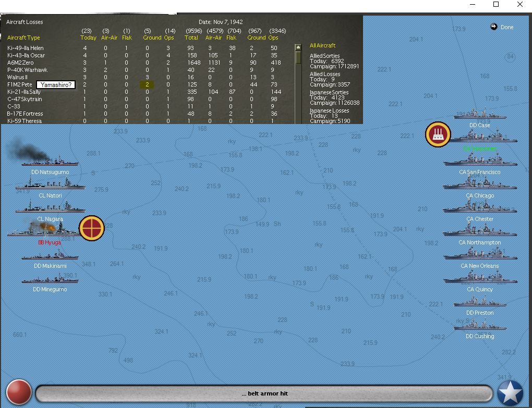Click the Aircraft Type column header
The image size is (532, 408).
click(23, 38)
